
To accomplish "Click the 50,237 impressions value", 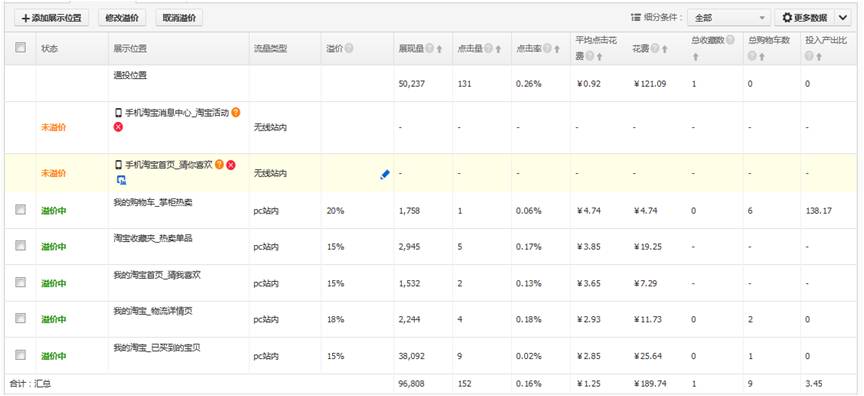I will click(412, 84).
